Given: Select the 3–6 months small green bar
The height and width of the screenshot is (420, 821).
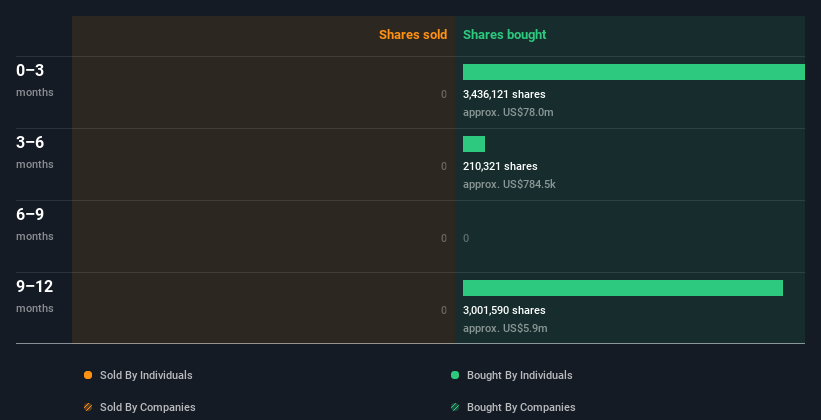Looking at the screenshot, I should click(474, 144).
